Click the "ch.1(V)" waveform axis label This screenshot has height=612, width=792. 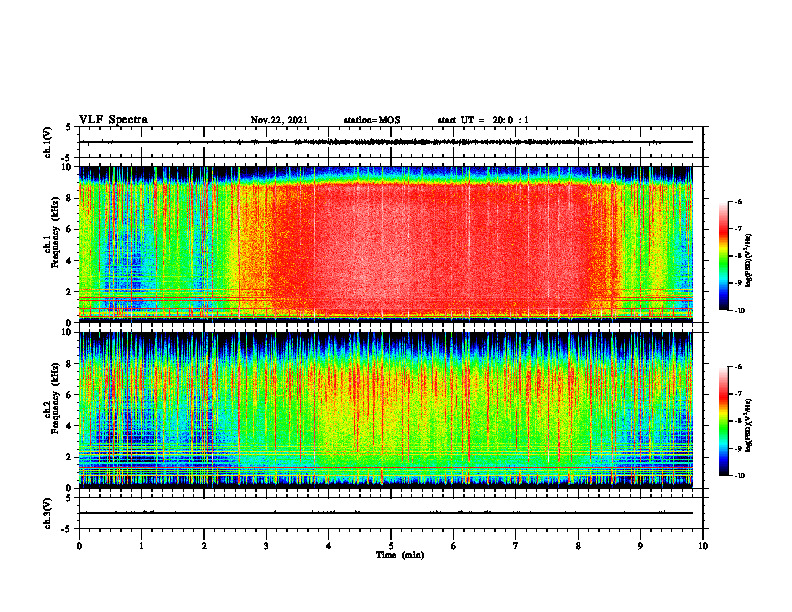47,142
